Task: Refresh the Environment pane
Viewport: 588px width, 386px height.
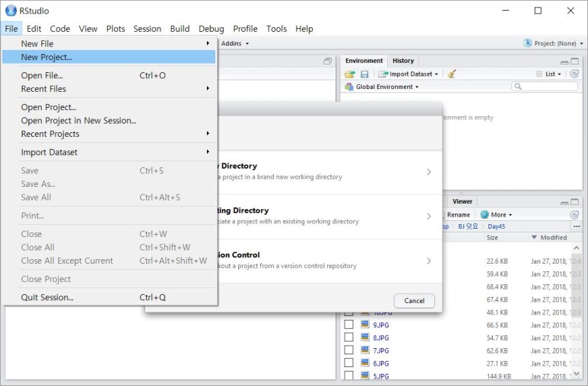Action: [x=574, y=74]
